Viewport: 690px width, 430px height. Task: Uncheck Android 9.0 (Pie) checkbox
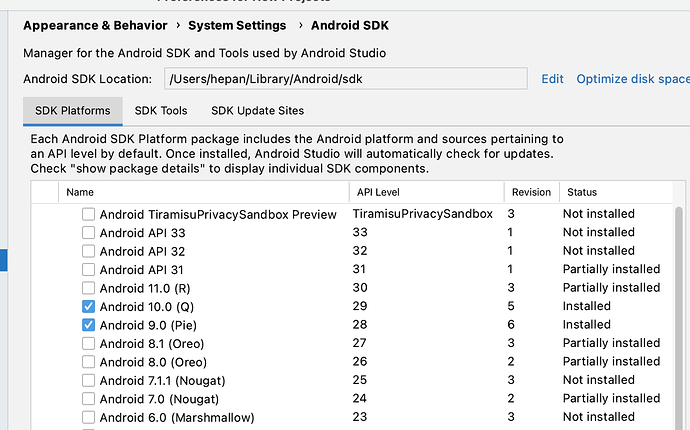pyautogui.click(x=89, y=325)
